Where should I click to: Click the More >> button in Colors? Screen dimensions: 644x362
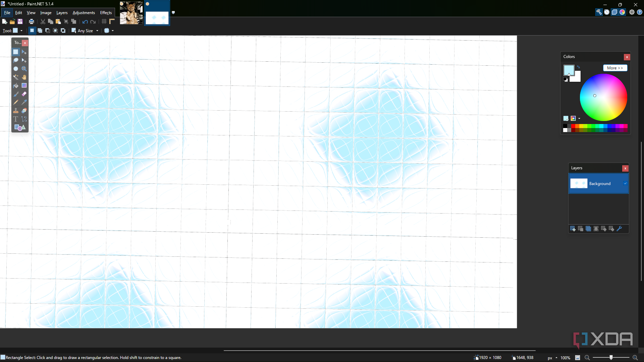click(615, 68)
